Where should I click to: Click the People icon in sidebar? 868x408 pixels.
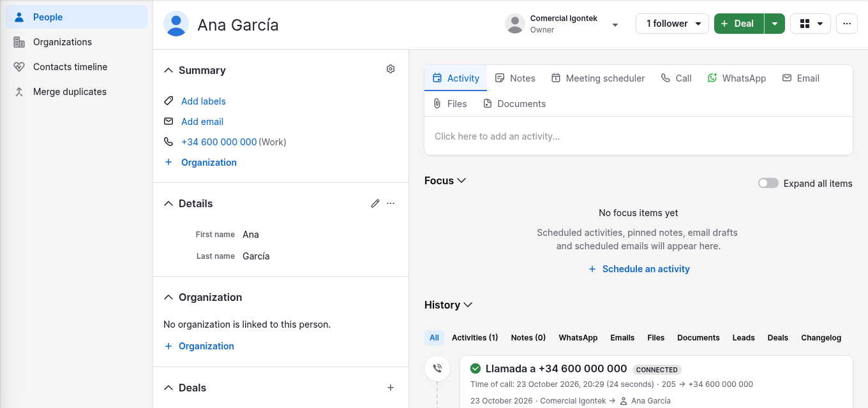tap(19, 17)
